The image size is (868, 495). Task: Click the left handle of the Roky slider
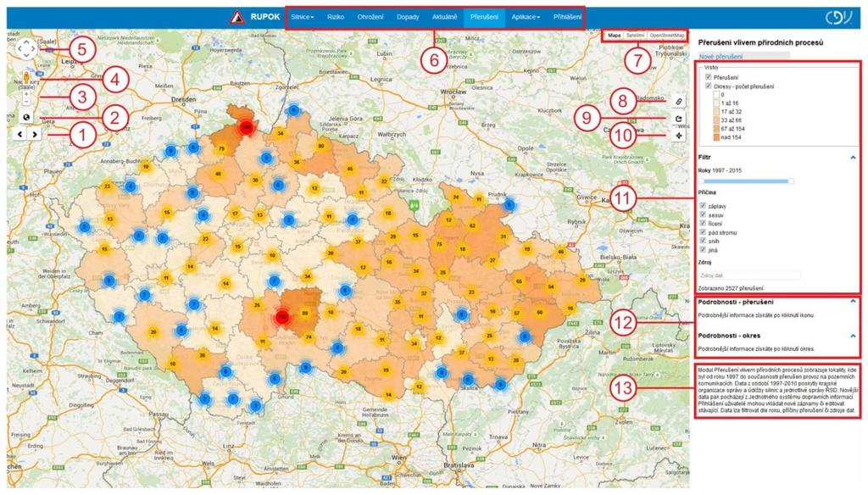coord(701,181)
